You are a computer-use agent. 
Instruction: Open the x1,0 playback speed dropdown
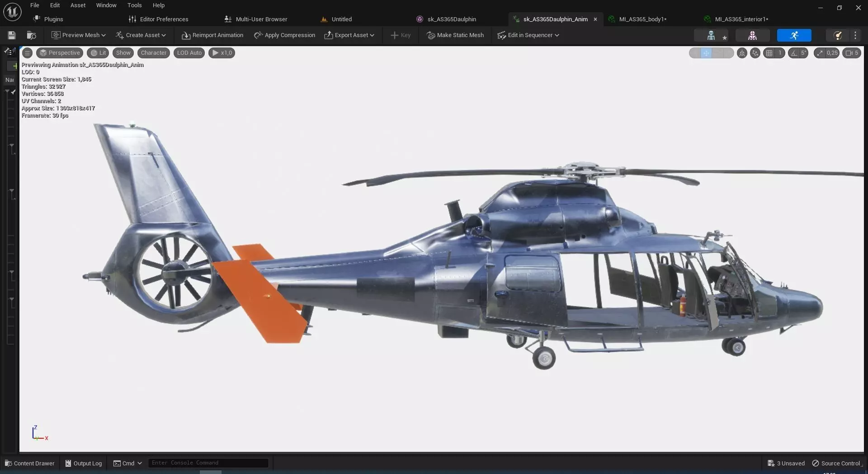coord(222,53)
